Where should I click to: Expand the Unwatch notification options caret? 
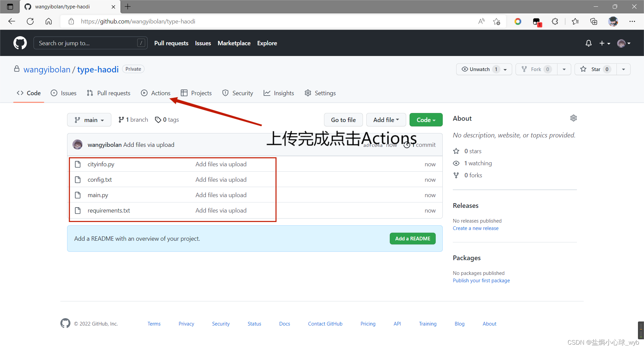(505, 69)
